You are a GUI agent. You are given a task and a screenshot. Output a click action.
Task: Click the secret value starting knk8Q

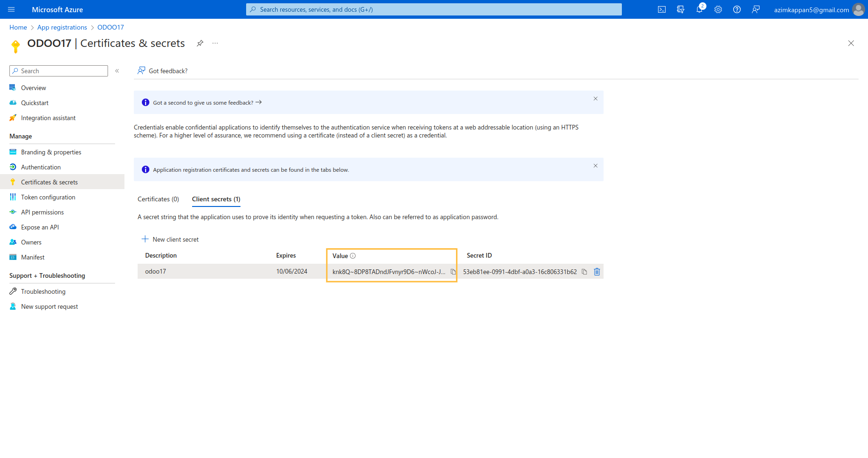click(x=389, y=272)
